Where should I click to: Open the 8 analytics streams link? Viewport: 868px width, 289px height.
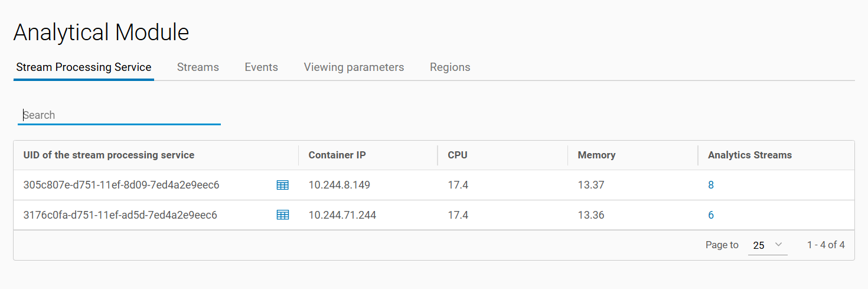click(711, 185)
